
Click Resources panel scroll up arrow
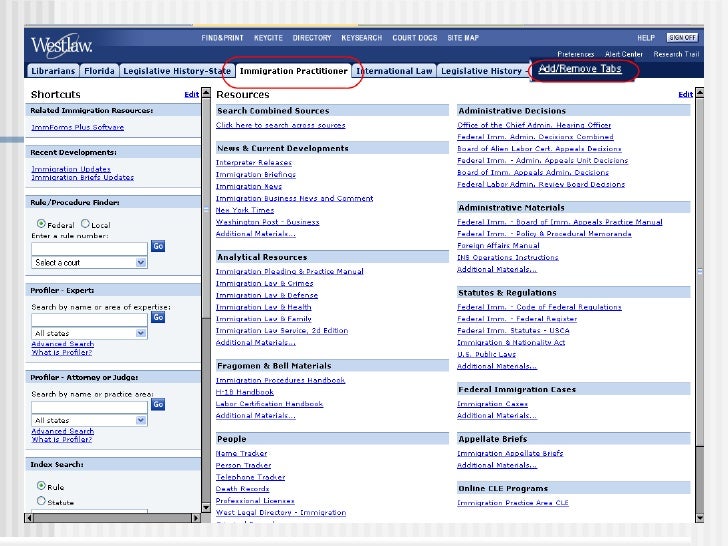(x=699, y=92)
